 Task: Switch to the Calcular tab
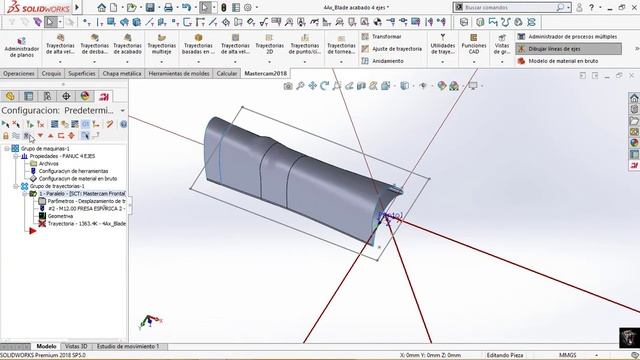tap(227, 73)
